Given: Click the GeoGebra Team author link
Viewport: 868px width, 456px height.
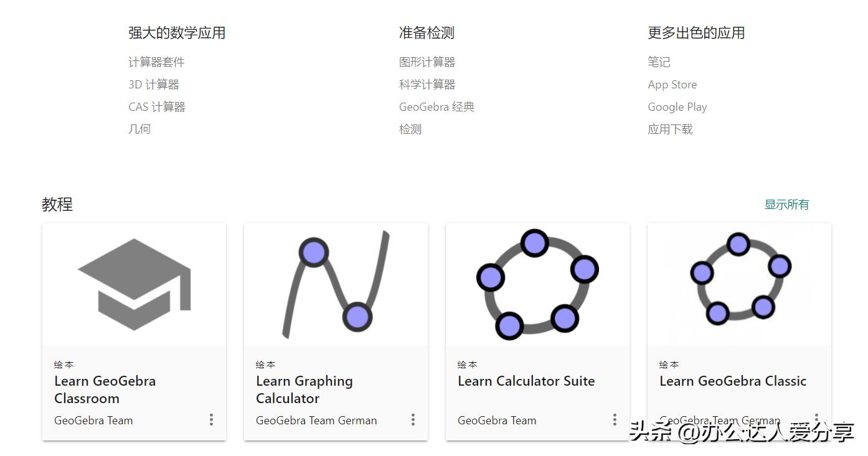Looking at the screenshot, I should pos(93,420).
